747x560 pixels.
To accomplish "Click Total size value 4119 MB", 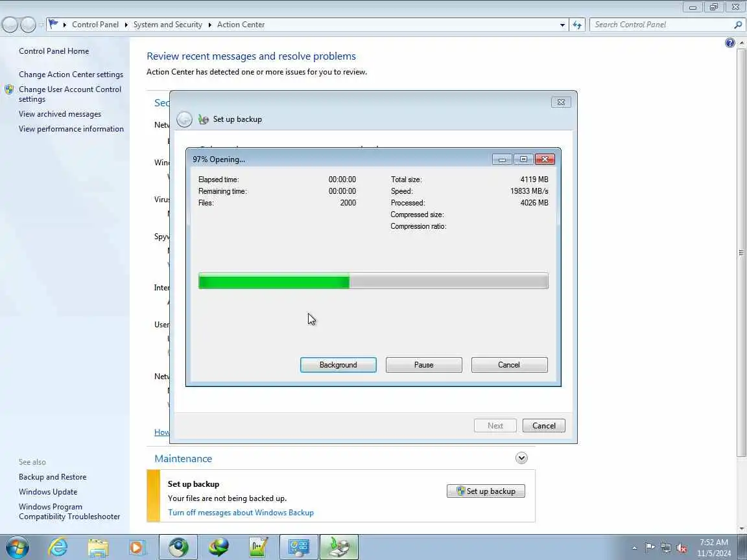I will (534, 180).
